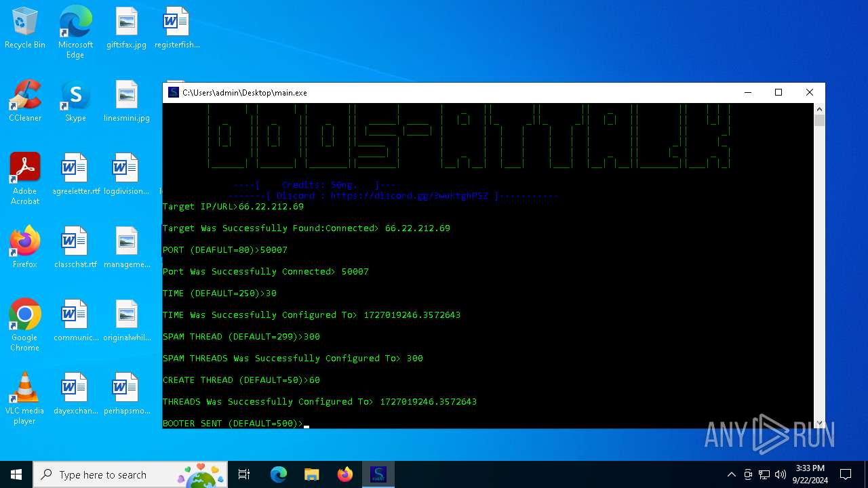
Task: Click the console vertical scrollbar thumb
Action: [x=819, y=121]
